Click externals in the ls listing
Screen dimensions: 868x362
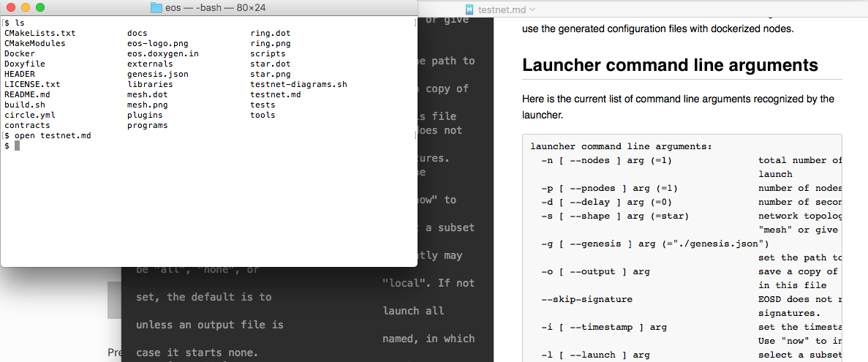(150, 64)
